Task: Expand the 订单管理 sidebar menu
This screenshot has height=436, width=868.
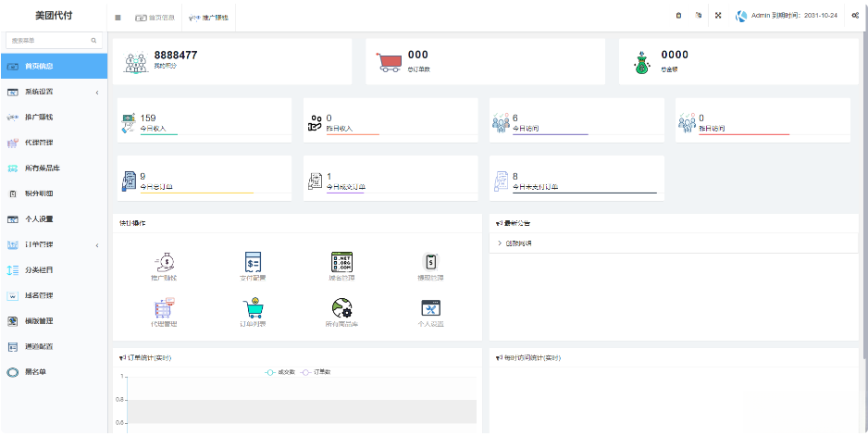Action: (x=54, y=244)
